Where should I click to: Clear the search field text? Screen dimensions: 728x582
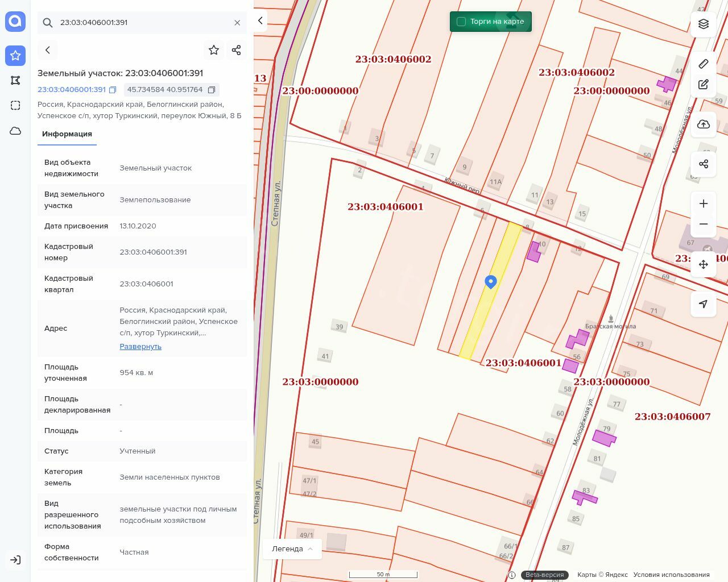[x=237, y=23]
